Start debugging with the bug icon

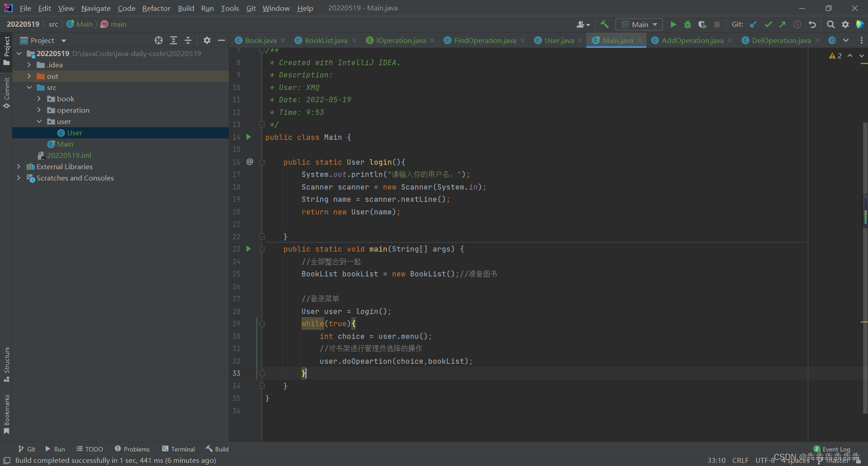688,24
